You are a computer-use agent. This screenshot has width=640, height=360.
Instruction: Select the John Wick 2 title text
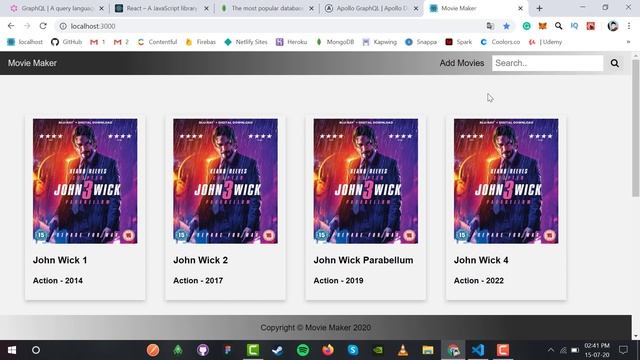(200, 260)
